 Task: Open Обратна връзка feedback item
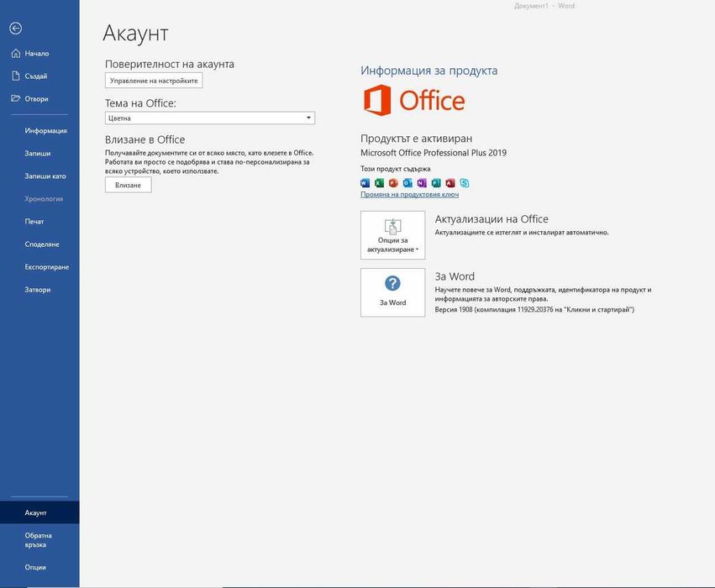click(39, 540)
